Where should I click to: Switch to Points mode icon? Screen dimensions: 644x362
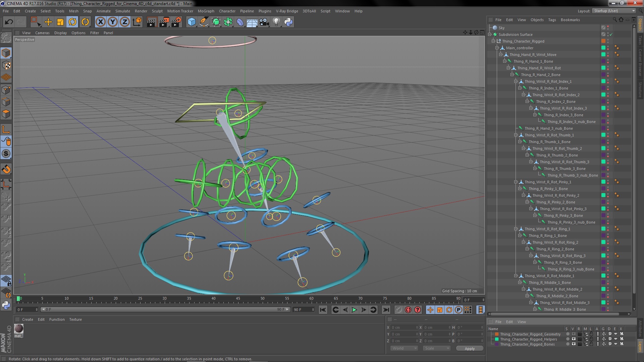pos(6,89)
